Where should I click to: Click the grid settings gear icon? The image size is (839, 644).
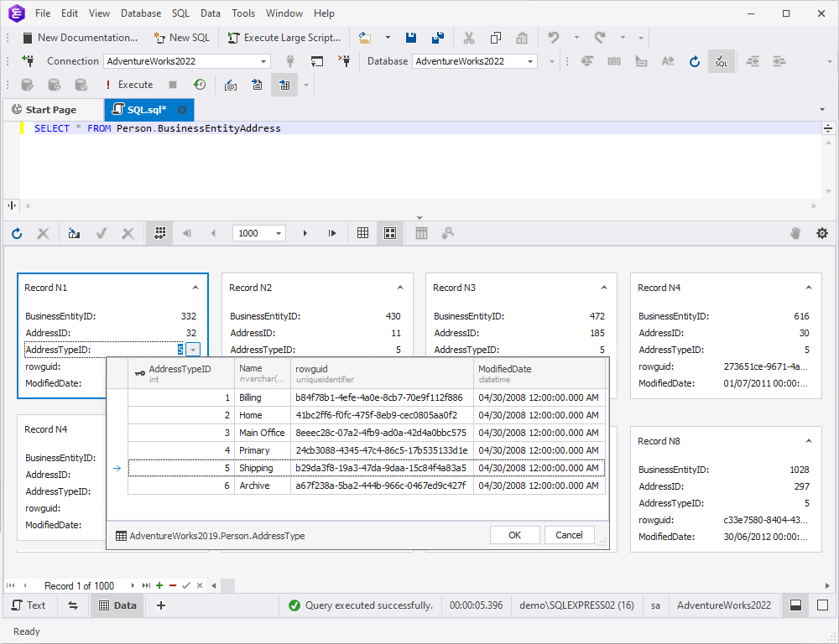click(x=822, y=233)
